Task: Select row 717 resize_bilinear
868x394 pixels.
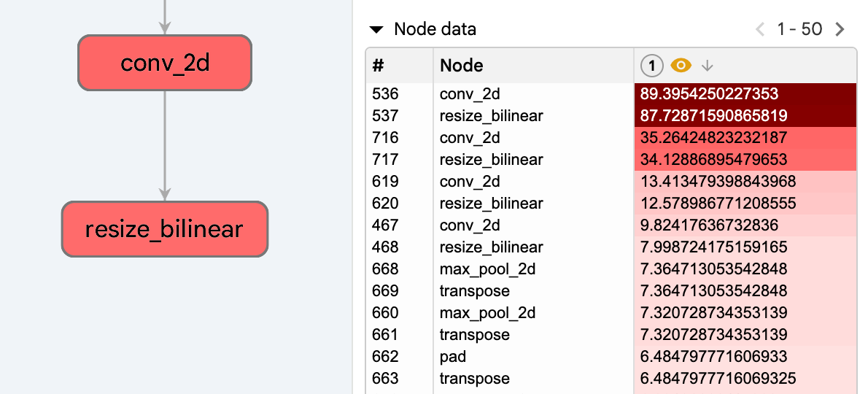Action: click(491, 160)
